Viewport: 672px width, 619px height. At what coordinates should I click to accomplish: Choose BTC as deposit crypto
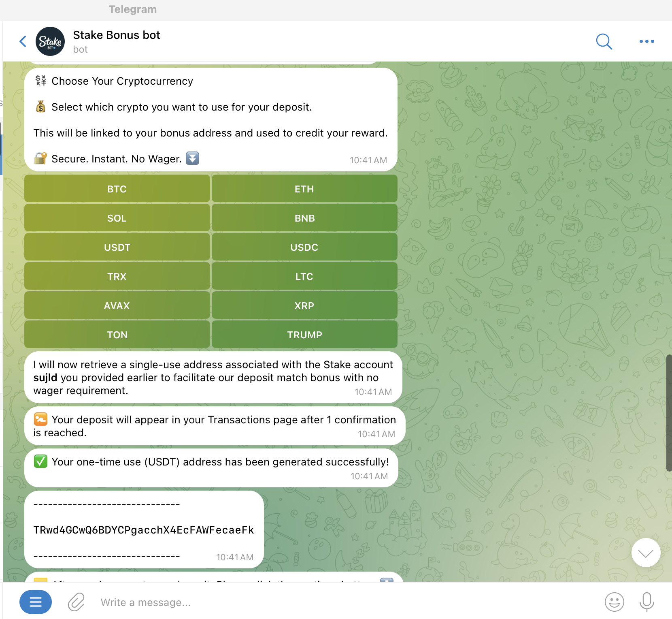coord(117,189)
